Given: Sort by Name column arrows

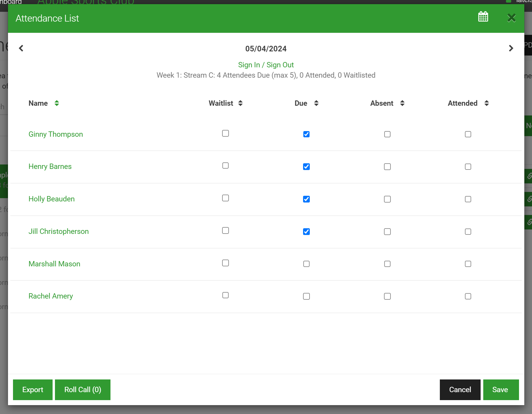Looking at the screenshot, I should click(57, 103).
